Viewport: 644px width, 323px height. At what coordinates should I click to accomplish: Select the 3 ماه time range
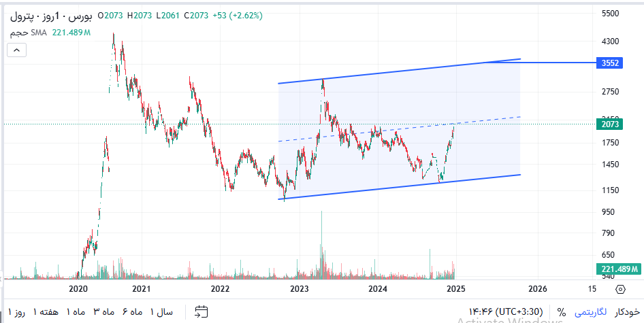(104, 312)
